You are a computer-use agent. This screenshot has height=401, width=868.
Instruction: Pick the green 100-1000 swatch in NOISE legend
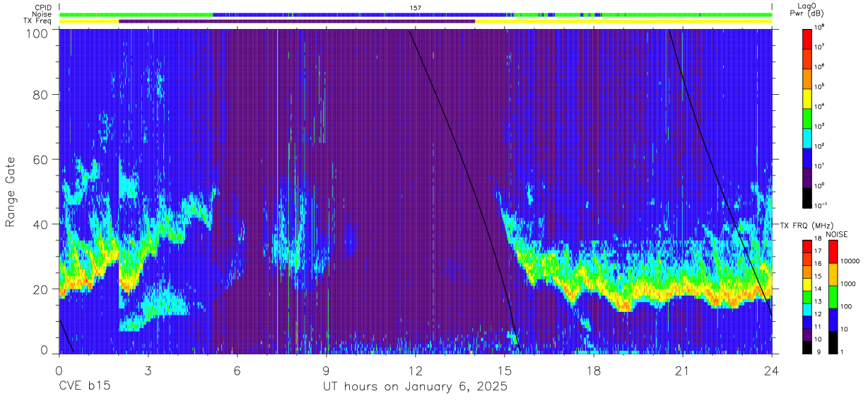click(833, 297)
